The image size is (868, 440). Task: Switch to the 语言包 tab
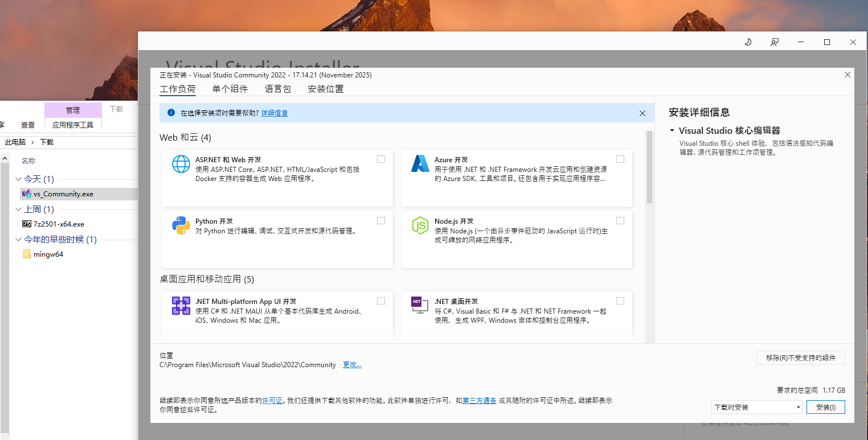[278, 89]
